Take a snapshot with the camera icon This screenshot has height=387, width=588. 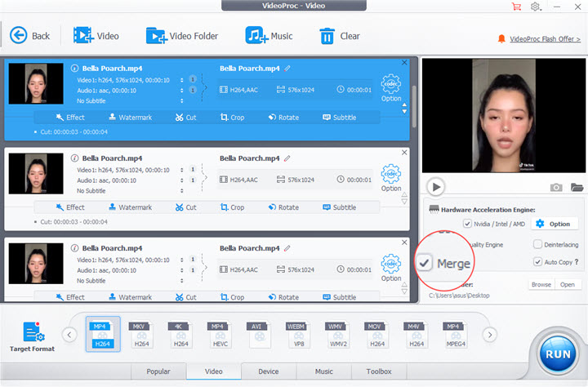[556, 187]
